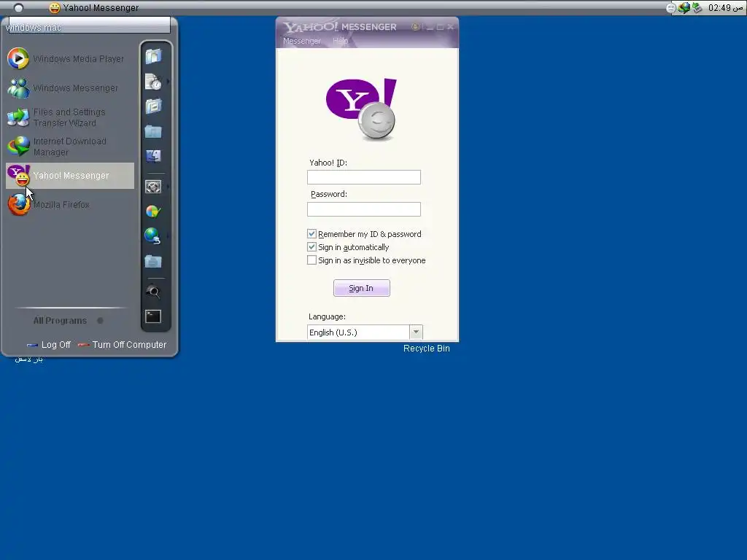Click the 02:49 clock in tray
Screen dimensions: 747x560
(x=719, y=8)
